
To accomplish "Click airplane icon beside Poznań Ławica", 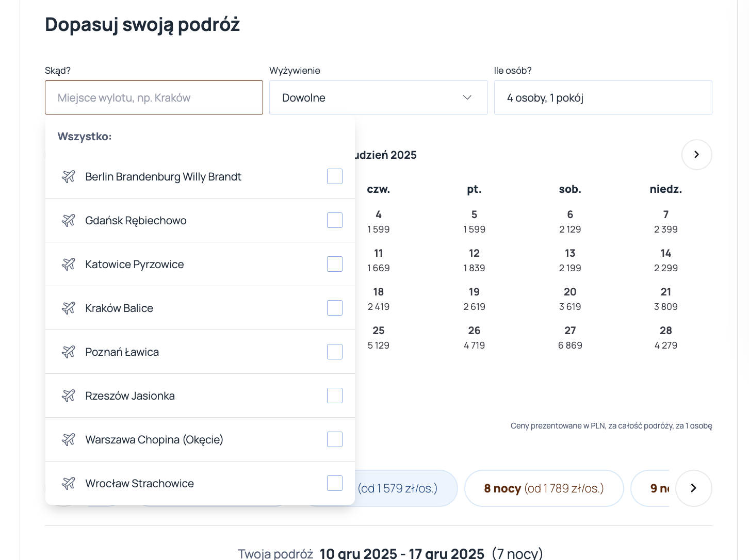I will (69, 352).
